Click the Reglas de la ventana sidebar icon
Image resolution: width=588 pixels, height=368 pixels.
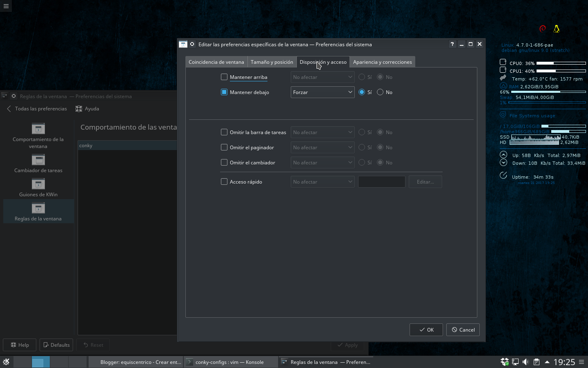38,208
